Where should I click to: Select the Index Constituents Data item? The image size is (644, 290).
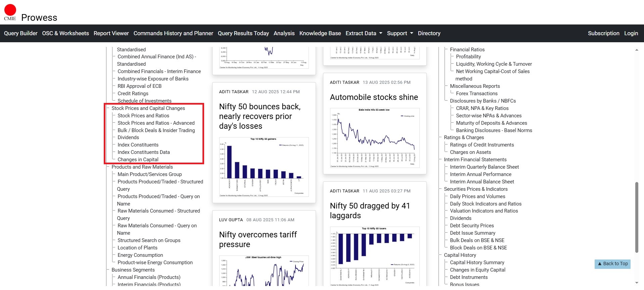[143, 152]
